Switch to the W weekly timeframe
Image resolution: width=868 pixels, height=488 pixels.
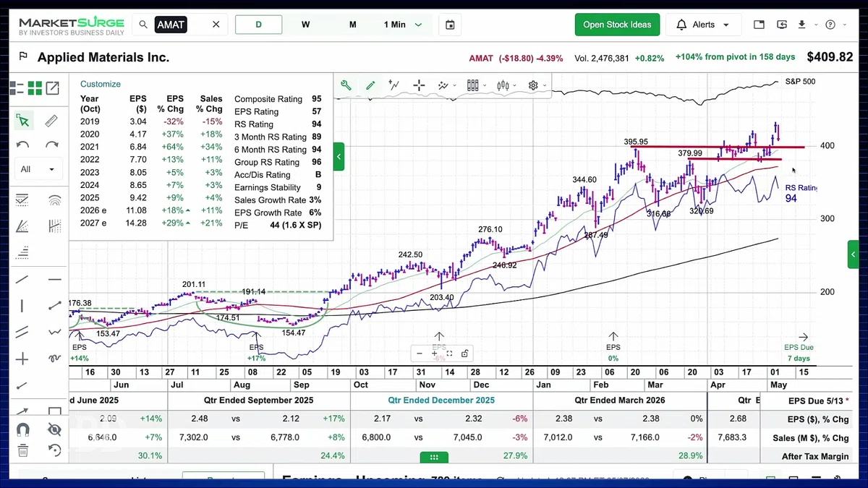(306, 25)
